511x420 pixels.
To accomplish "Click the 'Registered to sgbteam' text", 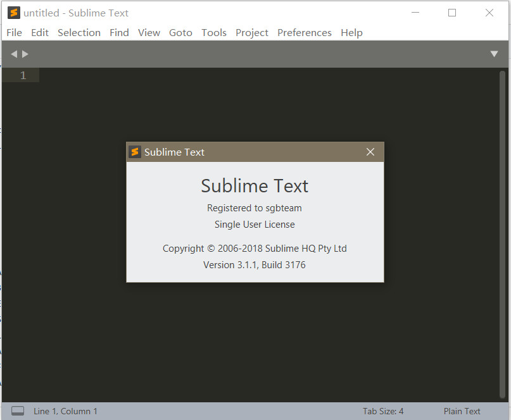I will coord(255,208).
